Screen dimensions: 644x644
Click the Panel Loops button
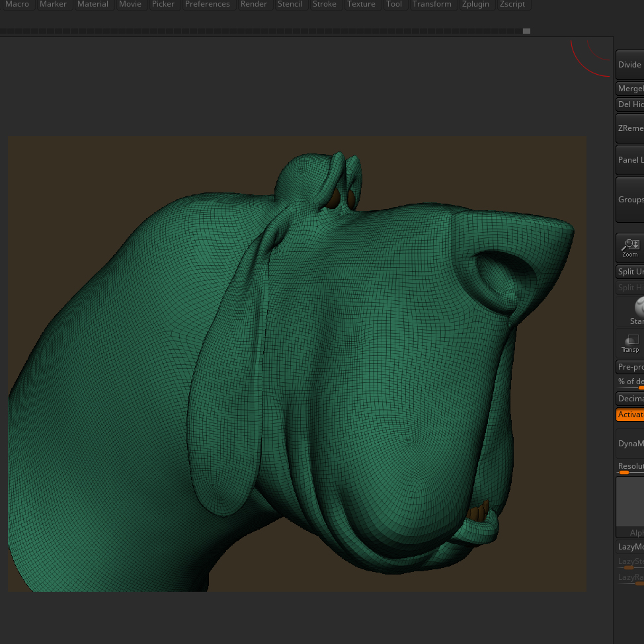(630, 160)
